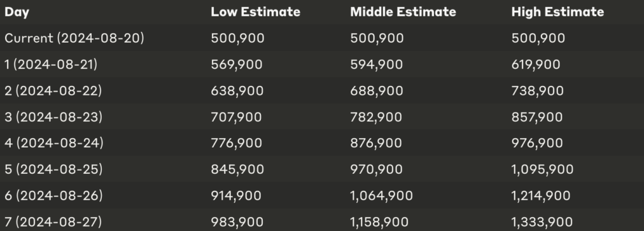
Task: Click the high estimate value 857,900
Action: click(x=537, y=117)
